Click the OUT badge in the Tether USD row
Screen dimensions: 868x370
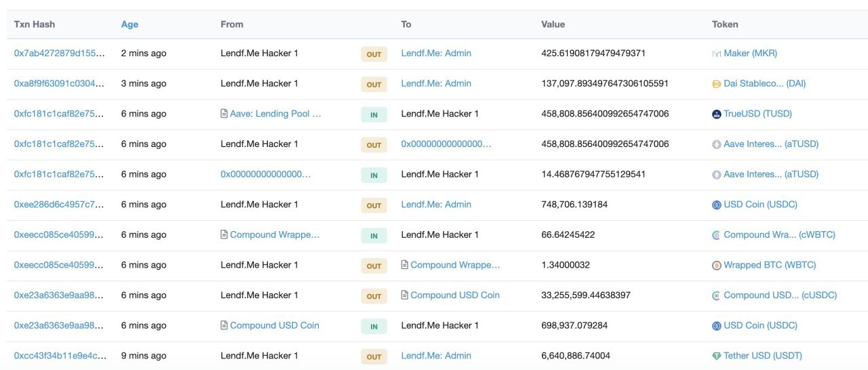[x=374, y=357]
